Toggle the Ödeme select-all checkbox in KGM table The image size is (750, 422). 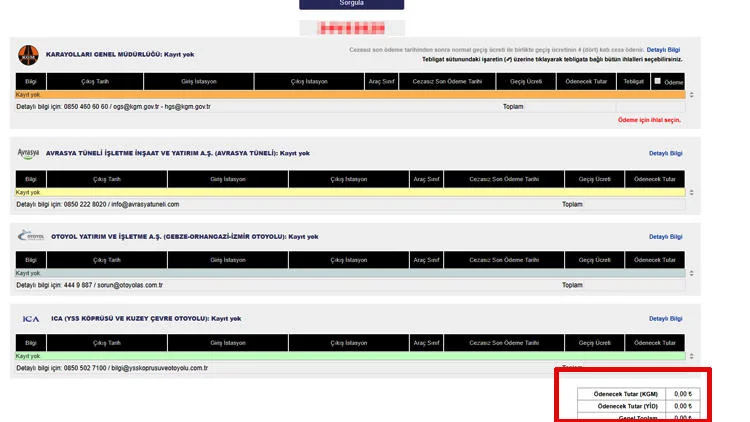tap(657, 81)
